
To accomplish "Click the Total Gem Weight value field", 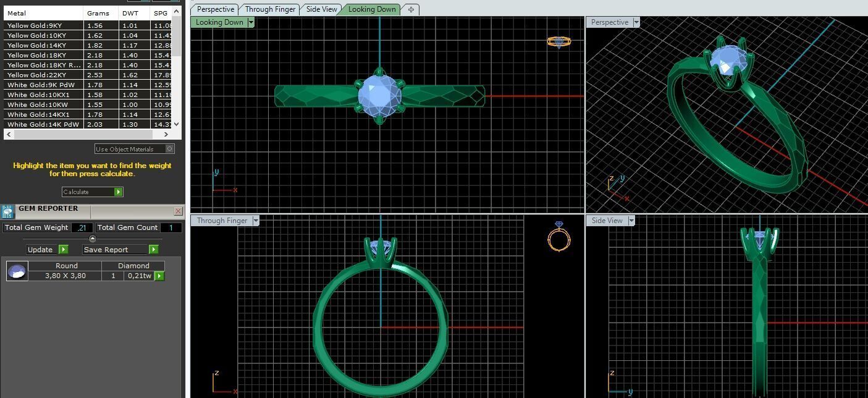I will (x=82, y=227).
